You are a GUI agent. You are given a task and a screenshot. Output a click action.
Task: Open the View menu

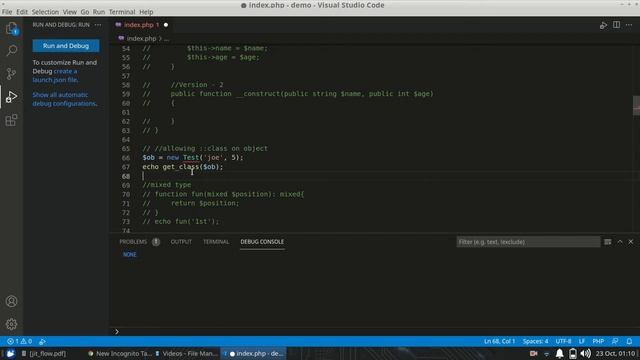point(69,12)
